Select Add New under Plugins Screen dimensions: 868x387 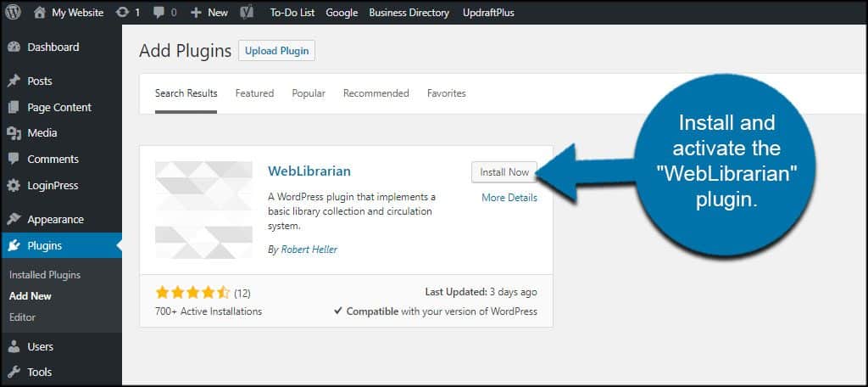(31, 296)
